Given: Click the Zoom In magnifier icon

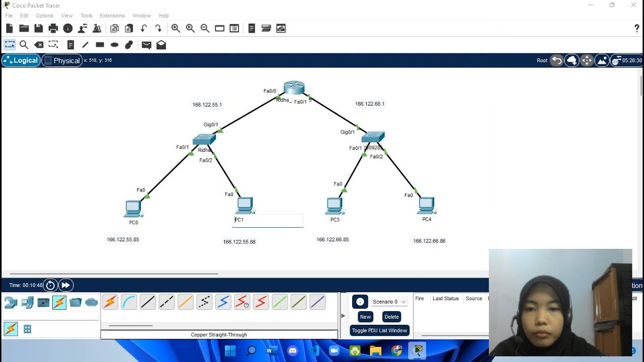Looking at the screenshot, I should 176,29.
